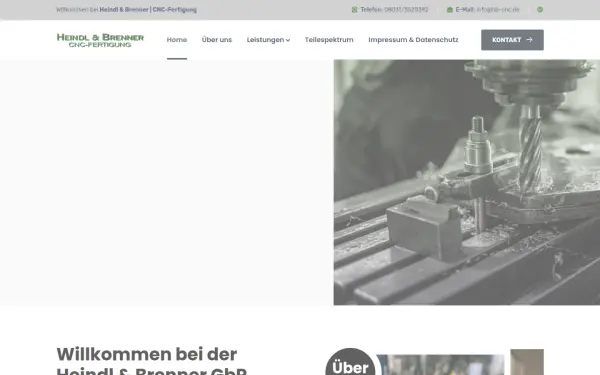Click the small photo on the far right of the Über section
This screenshot has width=600, height=375.
click(527, 362)
